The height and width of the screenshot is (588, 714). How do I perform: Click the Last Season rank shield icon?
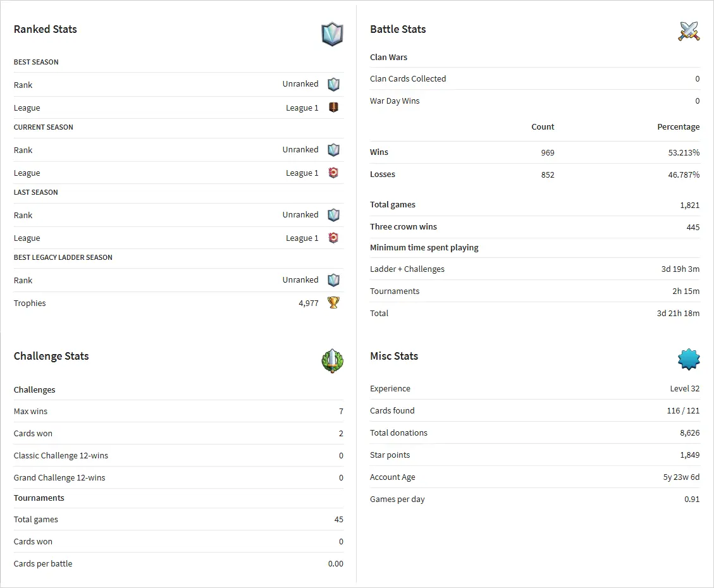click(x=333, y=215)
